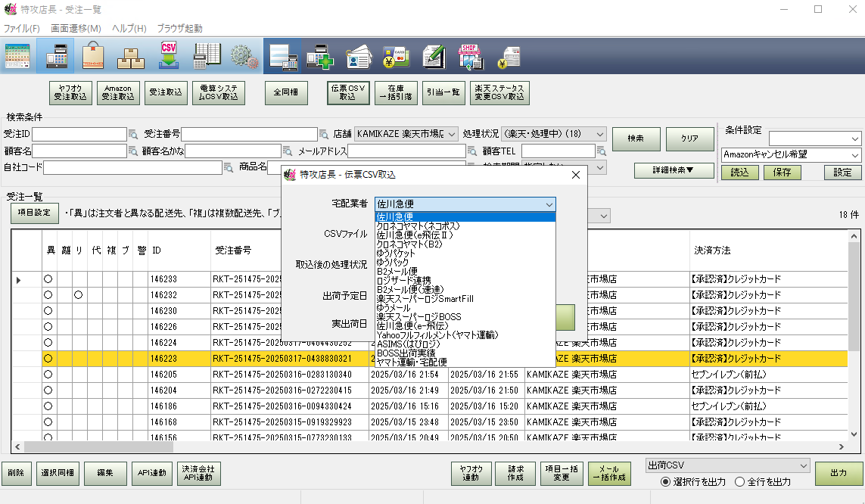865x504 pixels.
Task: Open the gears settings icon
Action: tap(244, 56)
